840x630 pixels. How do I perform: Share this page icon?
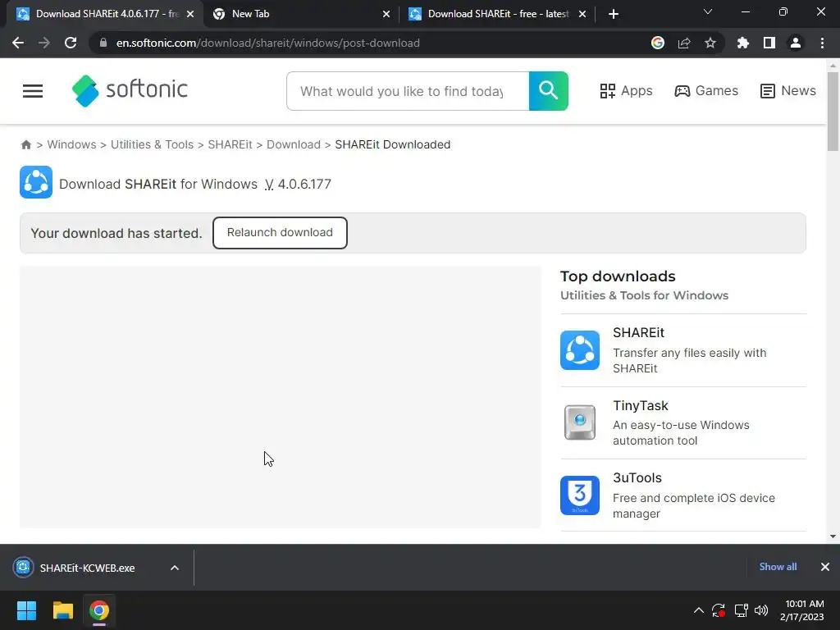coord(684,43)
